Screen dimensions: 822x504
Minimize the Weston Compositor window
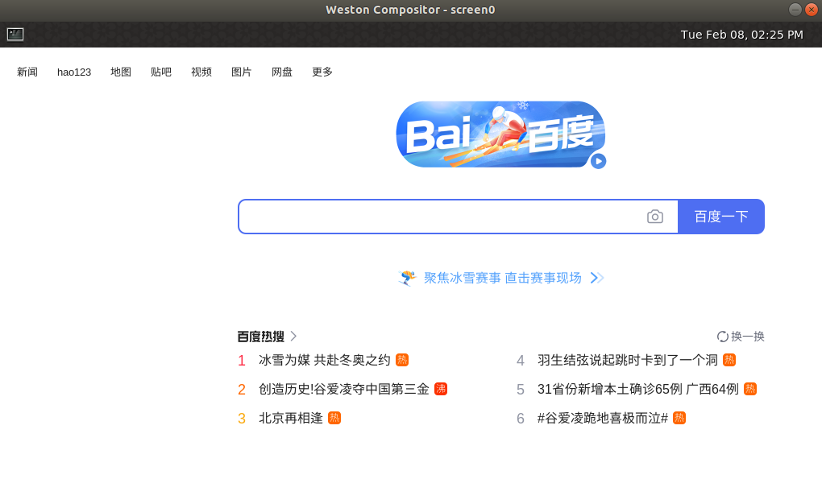[x=795, y=10]
